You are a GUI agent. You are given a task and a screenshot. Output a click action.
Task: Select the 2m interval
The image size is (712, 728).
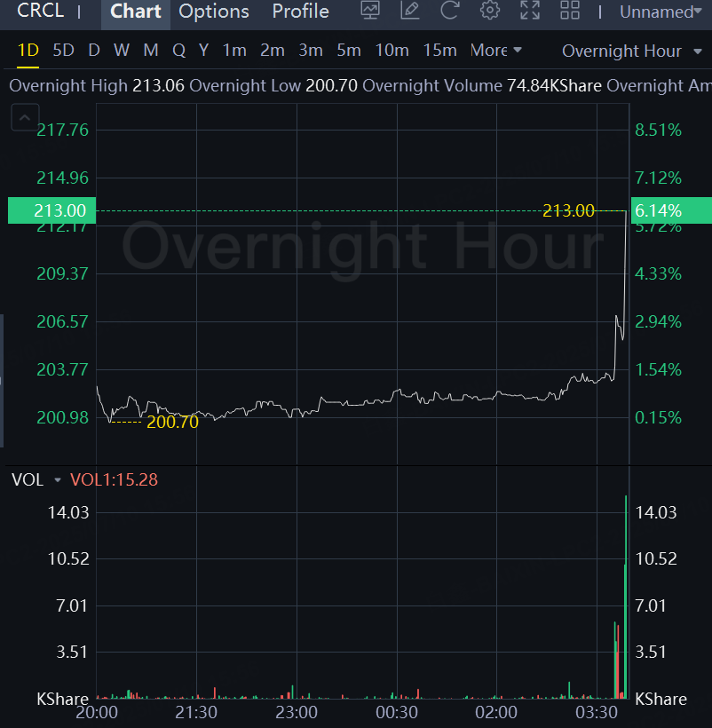point(273,50)
